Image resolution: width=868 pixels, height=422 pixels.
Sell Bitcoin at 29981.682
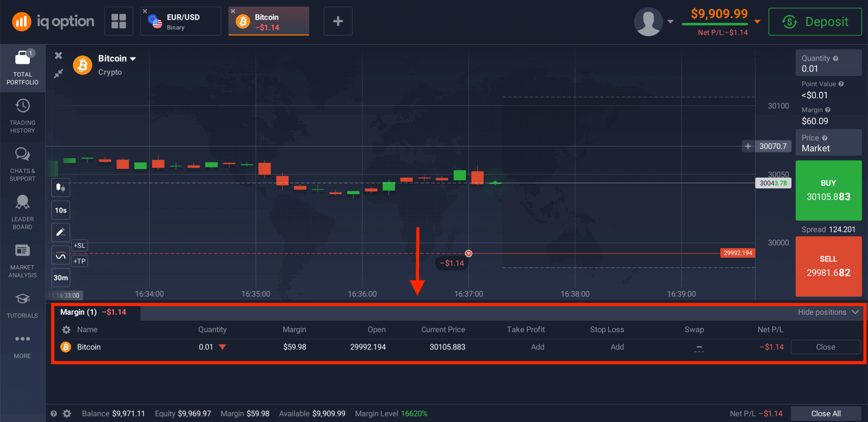coord(828,266)
